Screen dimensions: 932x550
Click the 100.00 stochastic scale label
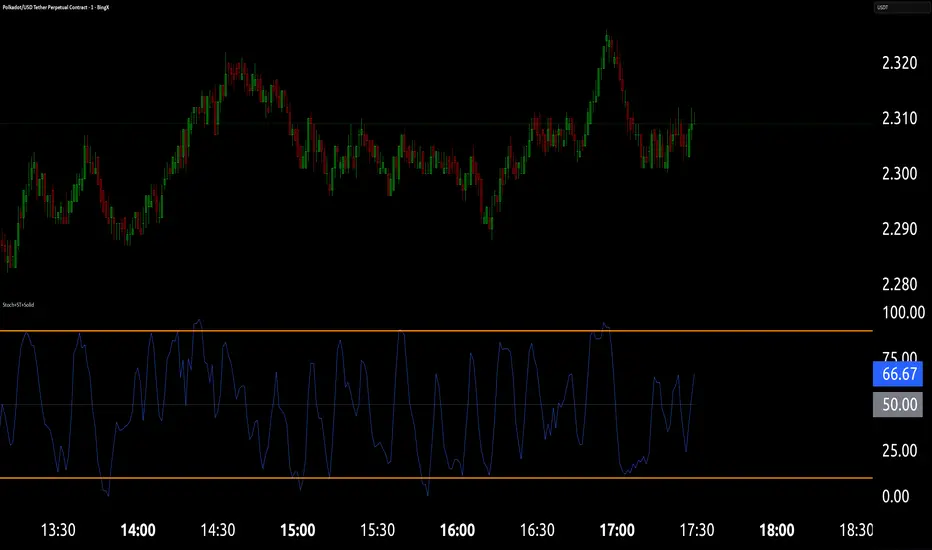click(x=903, y=312)
